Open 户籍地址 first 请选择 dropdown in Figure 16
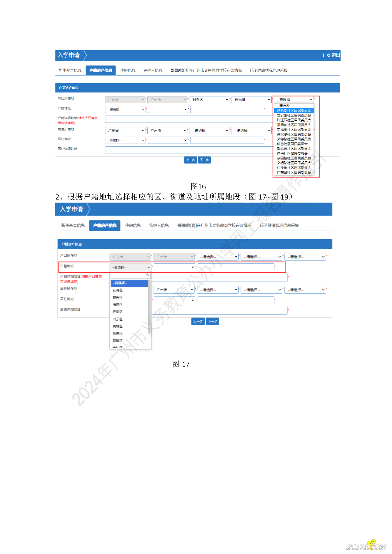This screenshot has width=392, height=554. [x=126, y=110]
